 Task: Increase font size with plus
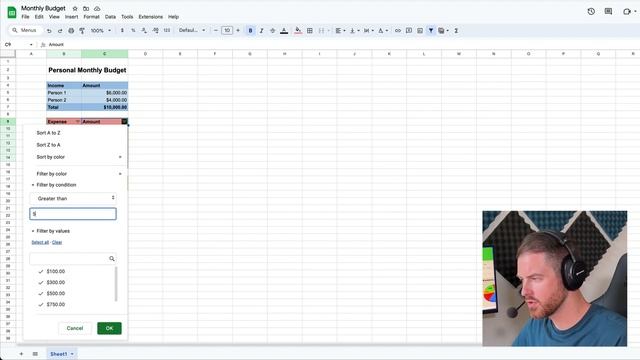pyautogui.click(x=238, y=31)
